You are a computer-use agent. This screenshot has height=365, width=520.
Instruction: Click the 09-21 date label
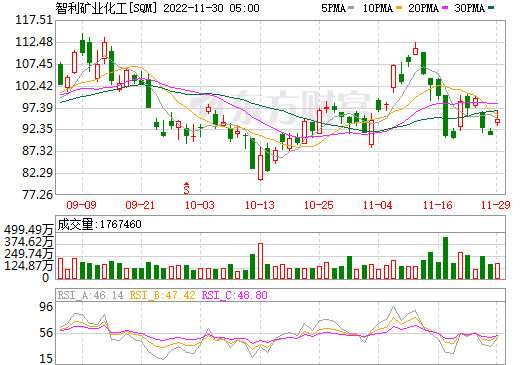(140, 205)
